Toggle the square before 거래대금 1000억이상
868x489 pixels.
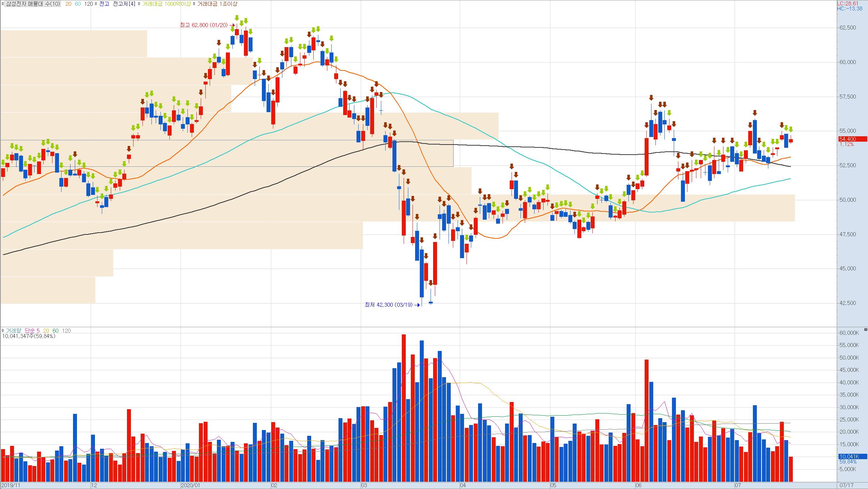point(139,4)
